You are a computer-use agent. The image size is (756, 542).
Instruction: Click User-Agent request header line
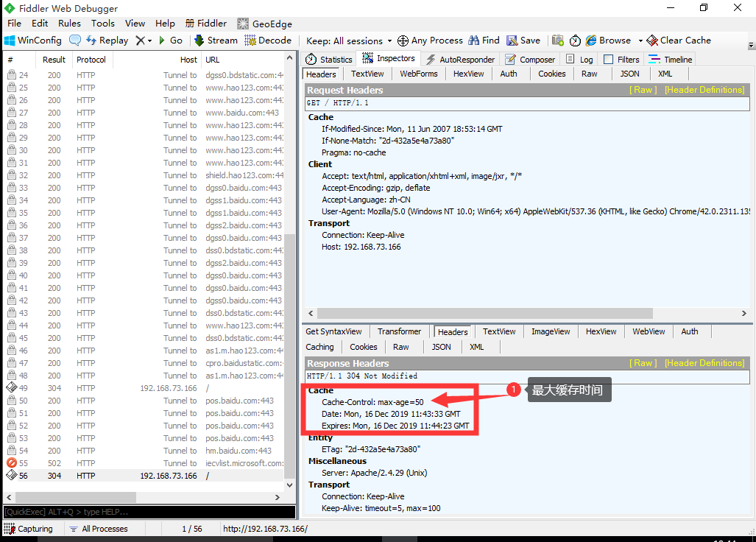(536, 211)
